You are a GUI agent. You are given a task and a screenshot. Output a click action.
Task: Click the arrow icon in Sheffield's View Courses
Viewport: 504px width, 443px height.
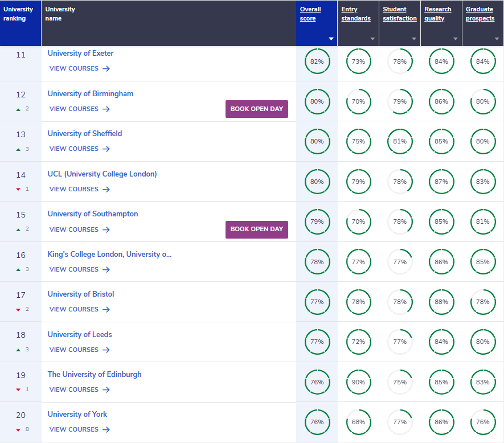(106, 149)
